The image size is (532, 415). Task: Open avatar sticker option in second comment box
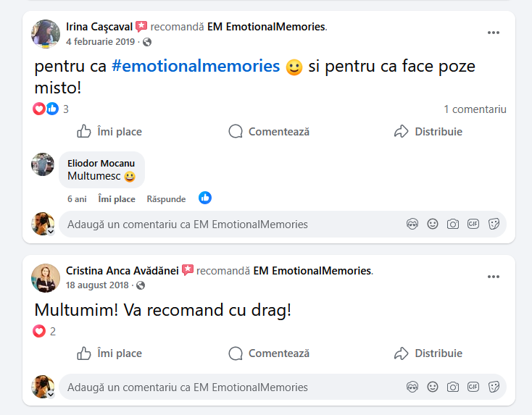point(412,387)
